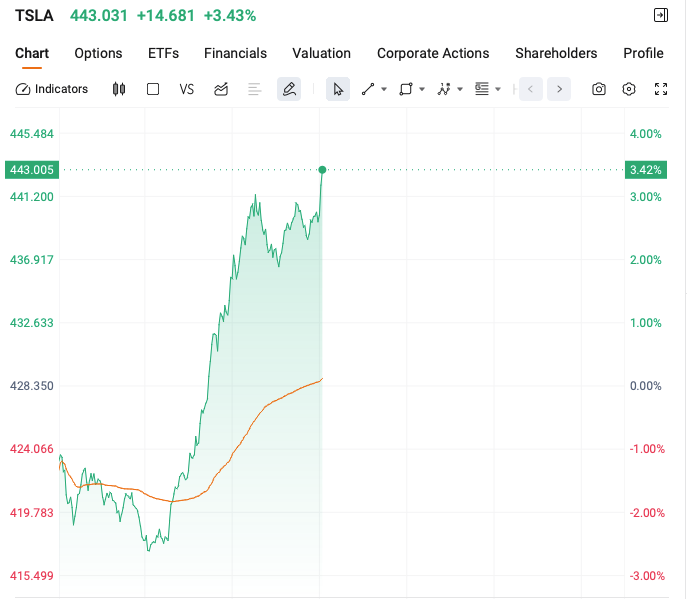Open the ETFs tab
687x599 pixels.
point(163,53)
